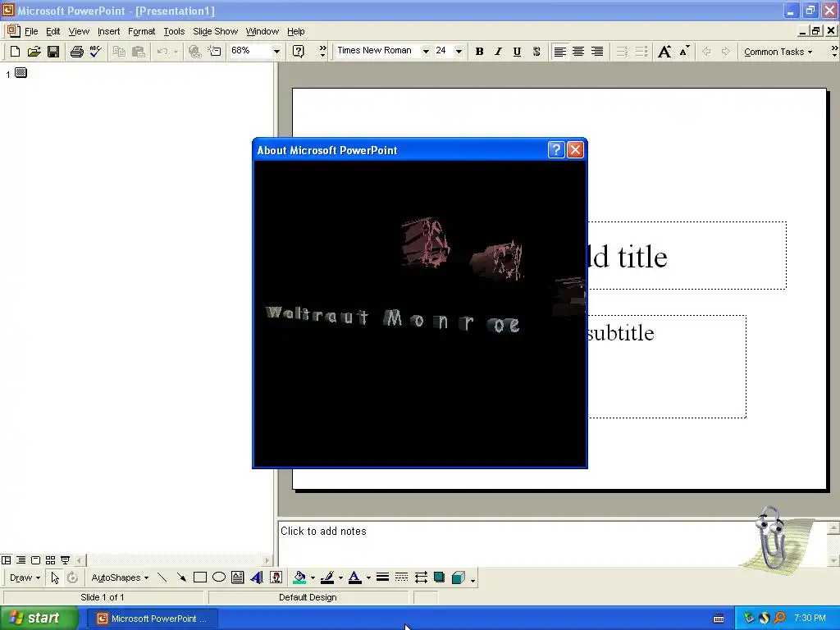The image size is (840, 630).
Task: Apply Shadow effect from Drawing toolbar
Action: [x=440, y=577]
